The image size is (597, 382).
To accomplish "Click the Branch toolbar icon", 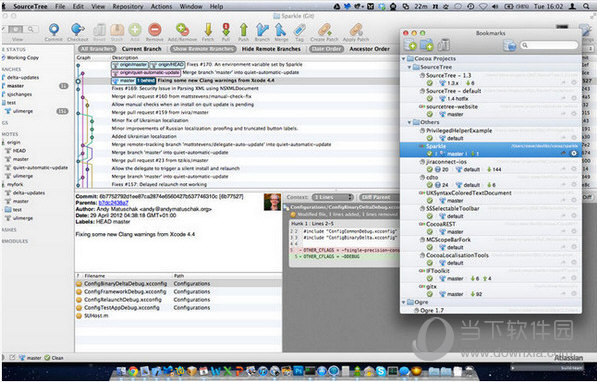I will pyautogui.click(x=262, y=29).
